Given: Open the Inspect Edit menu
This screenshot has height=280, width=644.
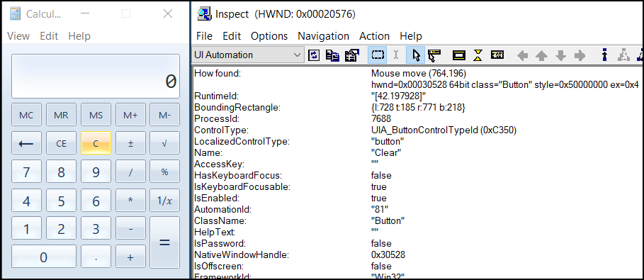Looking at the screenshot, I should pos(232,35).
